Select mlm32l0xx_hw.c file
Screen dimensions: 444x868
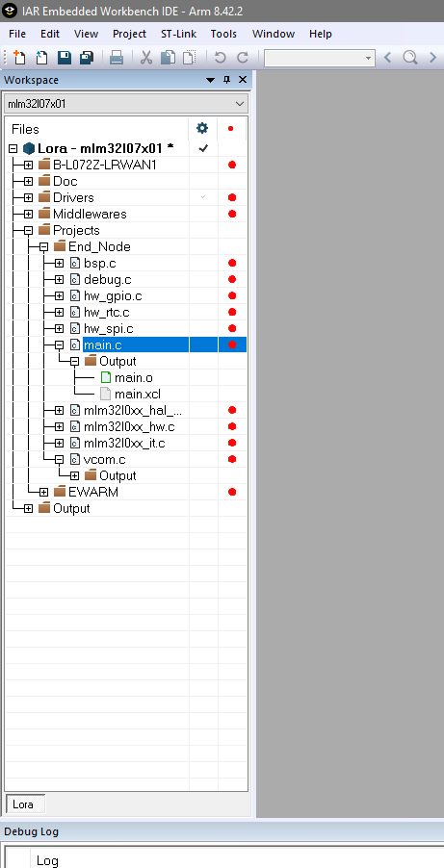point(129,427)
